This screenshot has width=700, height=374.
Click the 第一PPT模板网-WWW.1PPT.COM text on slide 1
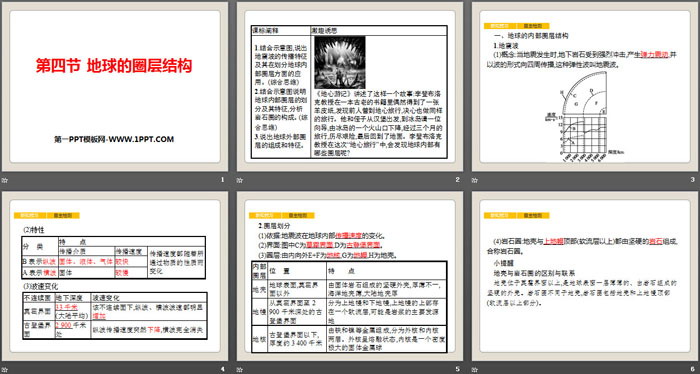(x=114, y=139)
